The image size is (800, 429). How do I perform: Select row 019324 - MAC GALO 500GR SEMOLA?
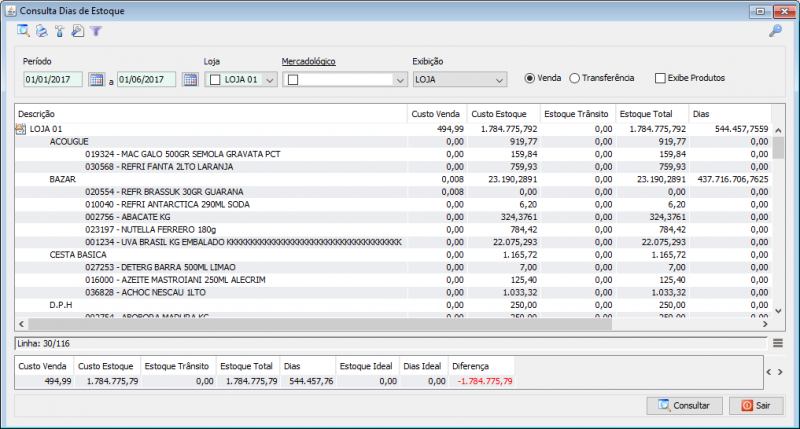click(x=393, y=154)
